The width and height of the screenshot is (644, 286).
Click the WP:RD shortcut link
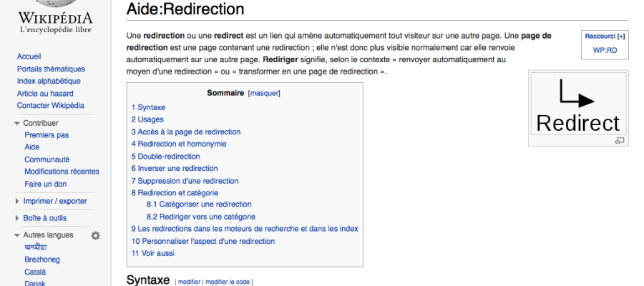pyautogui.click(x=605, y=50)
